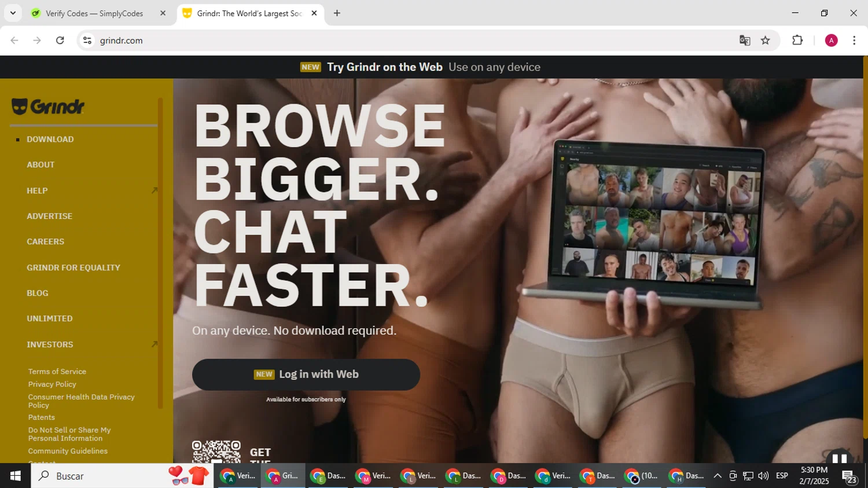
Task: Switch to the Veri... window with M badge
Action: 373,476
